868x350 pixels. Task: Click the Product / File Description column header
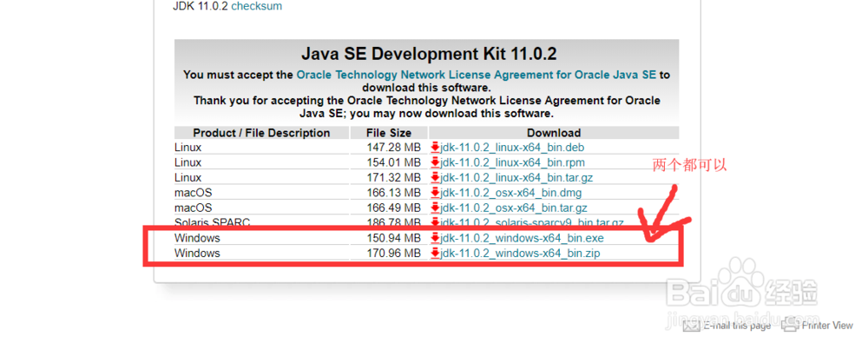tap(261, 133)
